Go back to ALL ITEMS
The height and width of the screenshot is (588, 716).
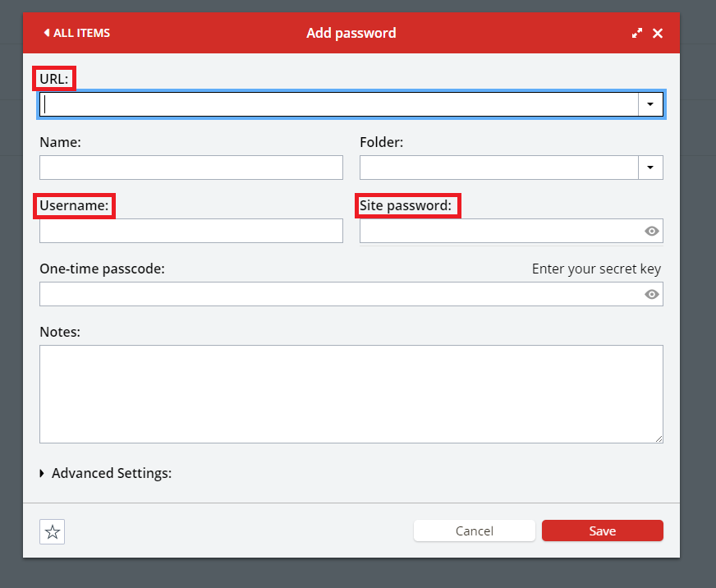76,34
